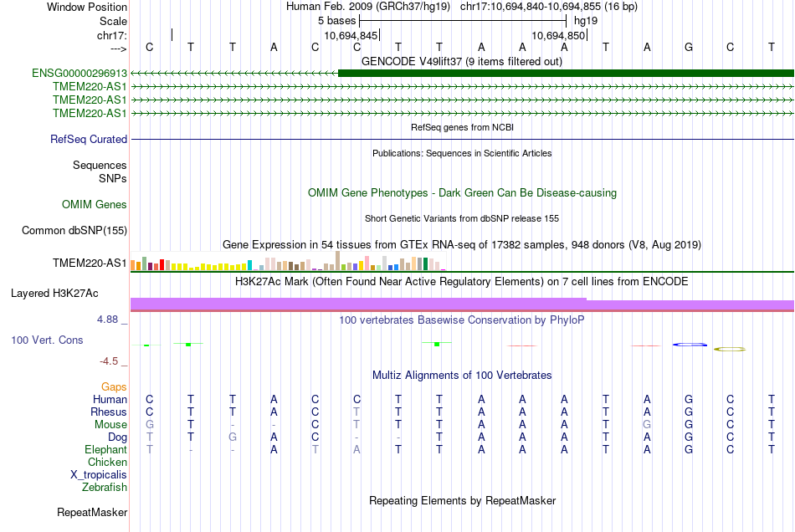This screenshot has width=795, height=532.
Task: Click the gray A mismatch in Elephant row
Action: [x=357, y=449]
